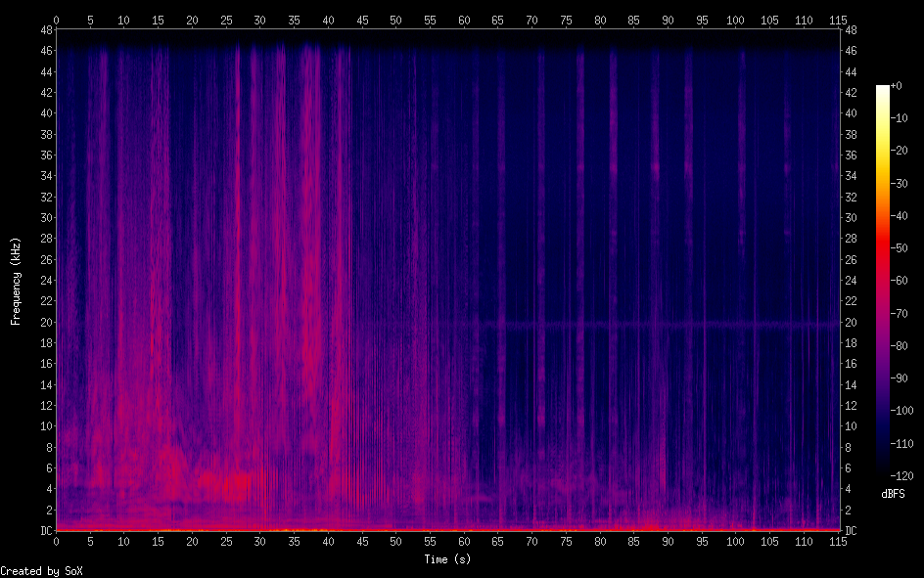Click the 115 mark on the bottom time axis

pyautogui.click(x=837, y=541)
